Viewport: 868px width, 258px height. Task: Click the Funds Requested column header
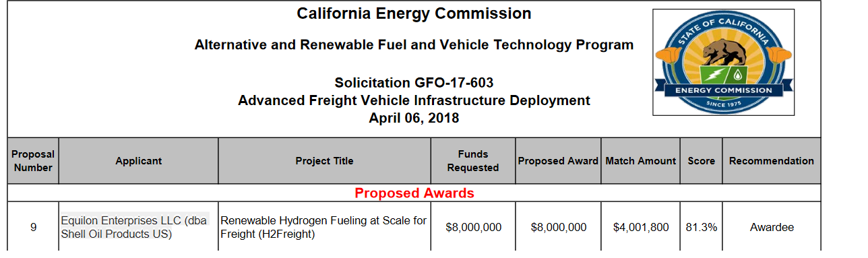[x=473, y=161]
